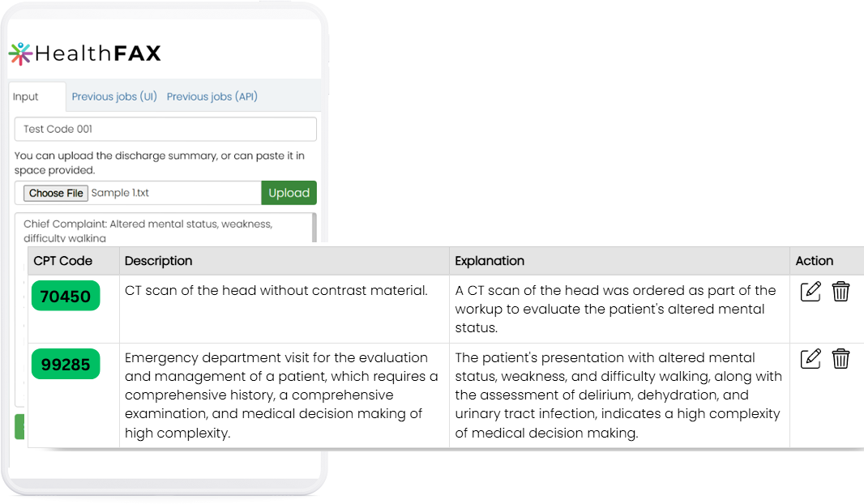Click the discharge summary text area scrollbar
This screenshot has height=504, width=864.
(x=314, y=227)
